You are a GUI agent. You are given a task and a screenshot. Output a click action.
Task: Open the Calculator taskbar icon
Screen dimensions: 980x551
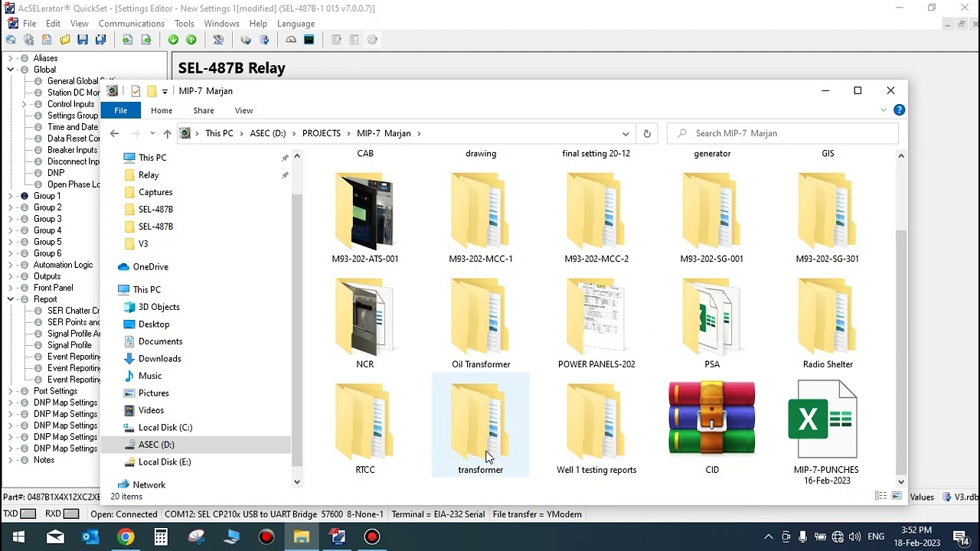tap(161, 537)
